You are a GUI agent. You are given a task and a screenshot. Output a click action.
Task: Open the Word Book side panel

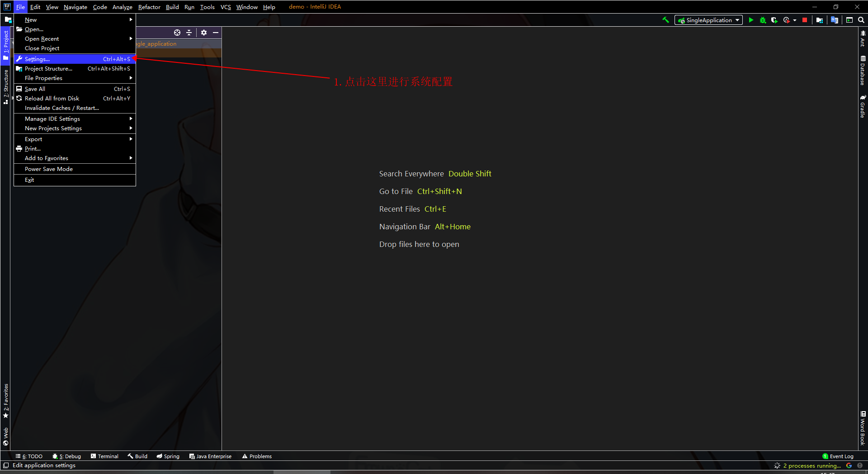point(863,428)
